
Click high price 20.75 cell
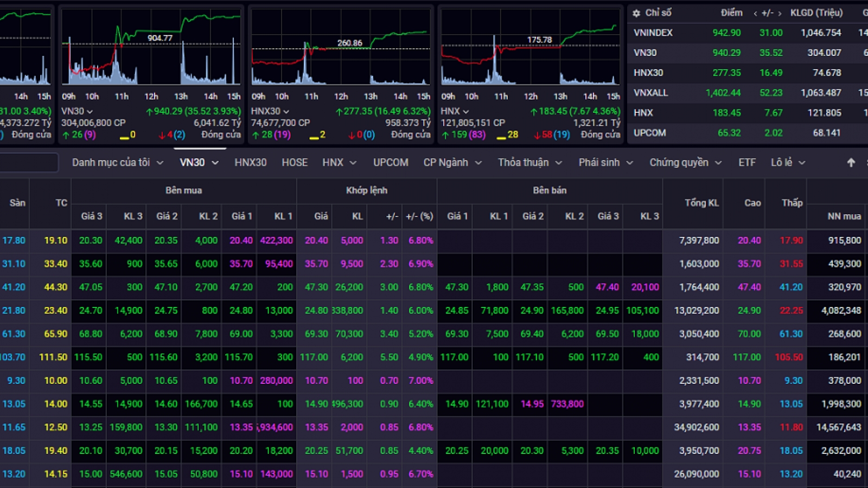pyautogui.click(x=749, y=451)
